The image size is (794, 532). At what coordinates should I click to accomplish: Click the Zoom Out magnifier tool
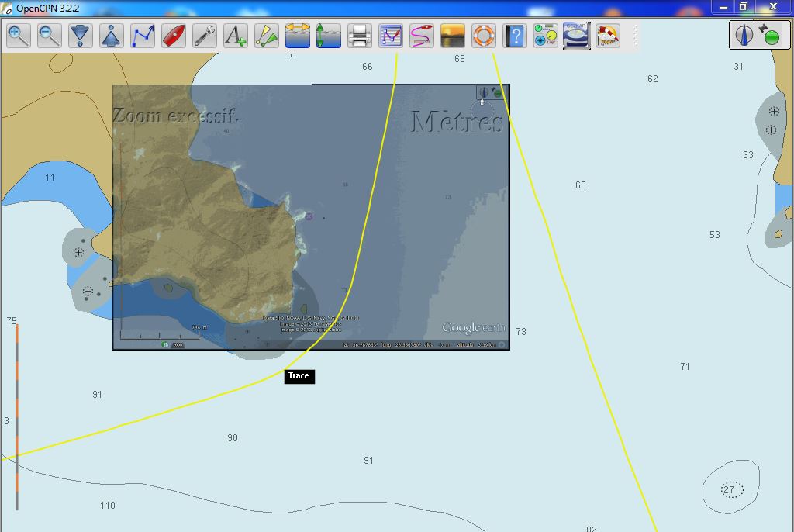[49, 36]
